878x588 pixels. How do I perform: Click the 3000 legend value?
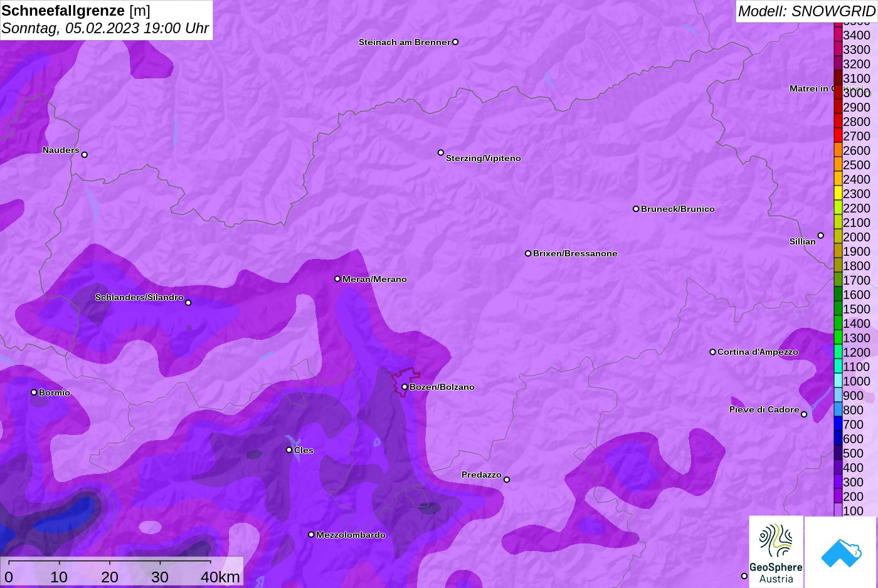pyautogui.click(x=857, y=93)
